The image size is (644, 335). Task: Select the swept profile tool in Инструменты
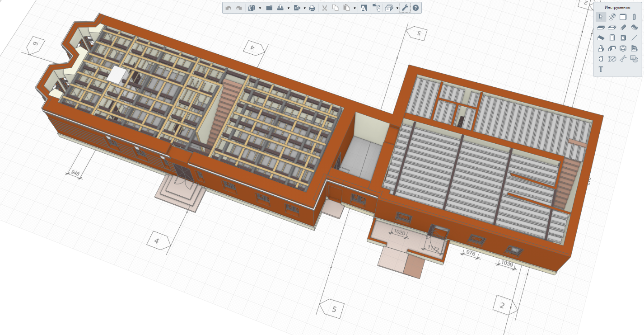click(612, 48)
